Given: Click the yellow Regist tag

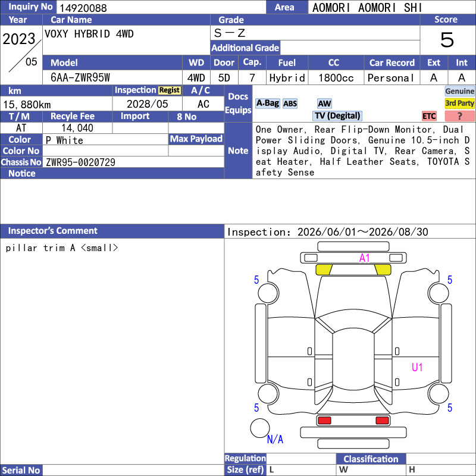Looking at the screenshot, I should pos(170,90).
